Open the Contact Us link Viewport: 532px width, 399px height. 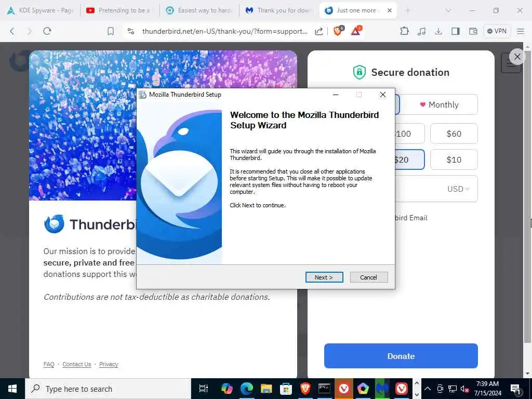(x=77, y=364)
